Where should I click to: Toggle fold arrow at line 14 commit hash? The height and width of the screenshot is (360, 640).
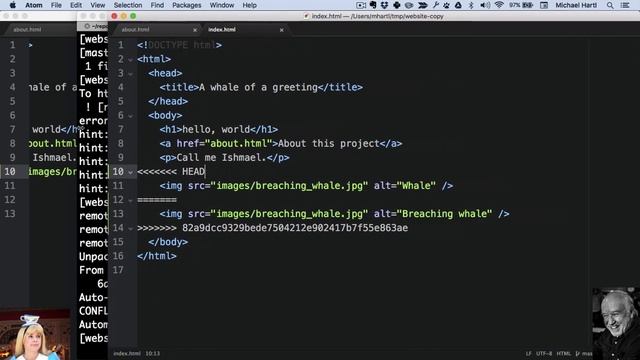click(130, 229)
